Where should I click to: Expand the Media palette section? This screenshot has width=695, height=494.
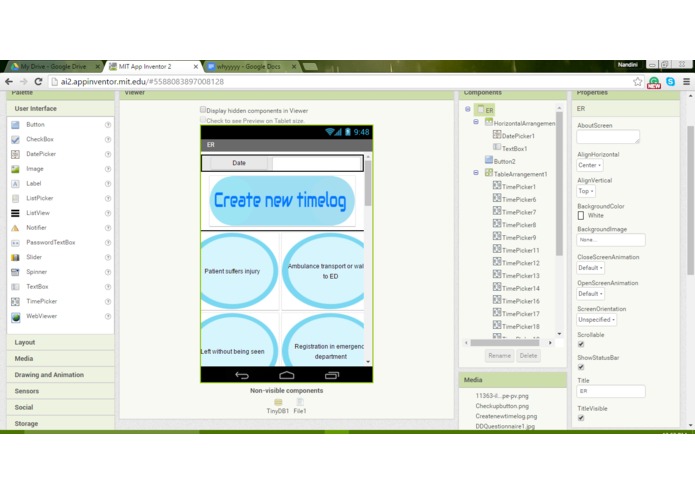point(61,359)
